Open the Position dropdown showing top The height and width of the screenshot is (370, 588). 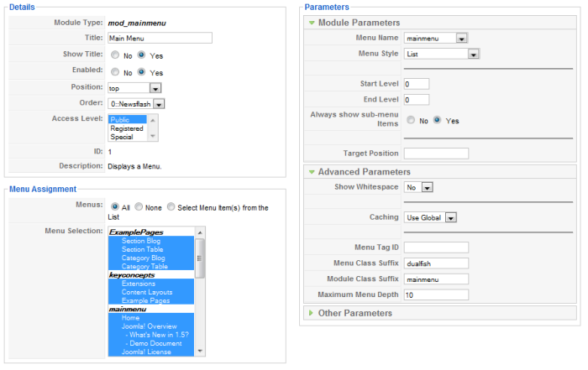pyautogui.click(x=134, y=88)
